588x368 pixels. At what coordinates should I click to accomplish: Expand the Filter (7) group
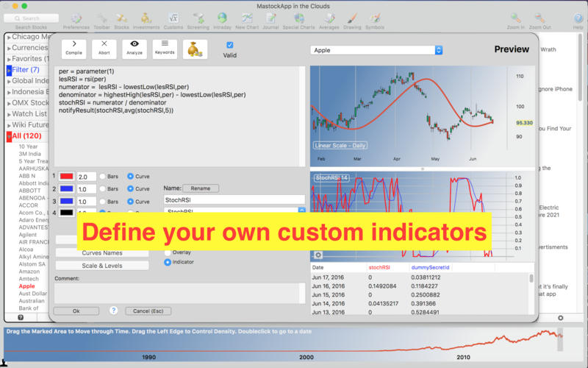pos(9,70)
